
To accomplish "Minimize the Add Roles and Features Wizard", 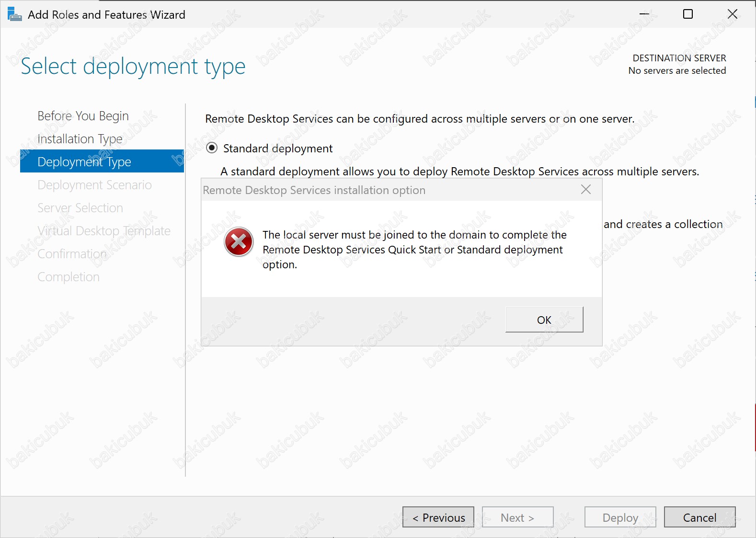I will click(644, 14).
